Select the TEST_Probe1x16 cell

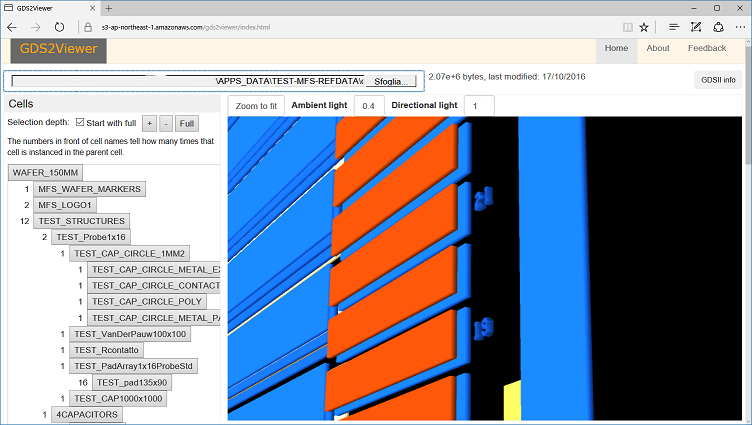pyautogui.click(x=91, y=237)
